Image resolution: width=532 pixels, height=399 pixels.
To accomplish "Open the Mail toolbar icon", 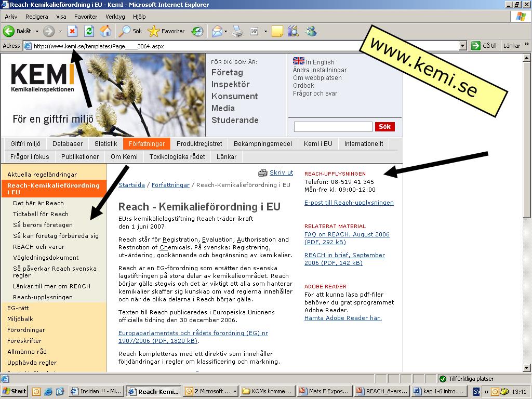I will [x=216, y=31].
